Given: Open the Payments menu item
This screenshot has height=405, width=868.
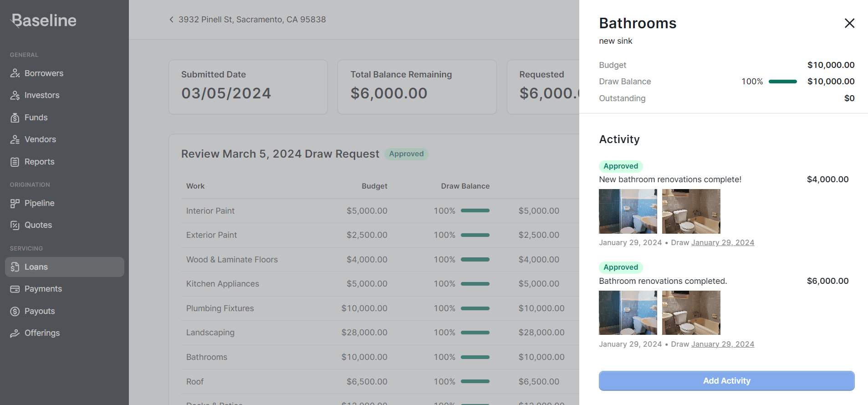Looking at the screenshot, I should click(43, 289).
